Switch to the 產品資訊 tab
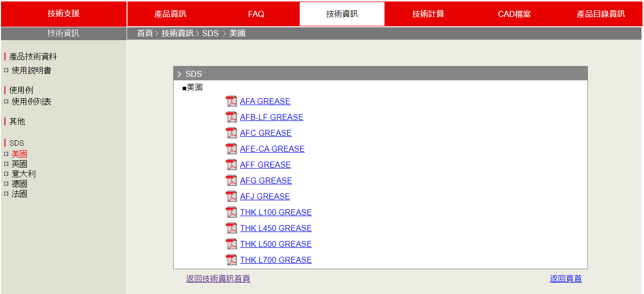The width and height of the screenshot is (644, 294). pyautogui.click(x=170, y=14)
